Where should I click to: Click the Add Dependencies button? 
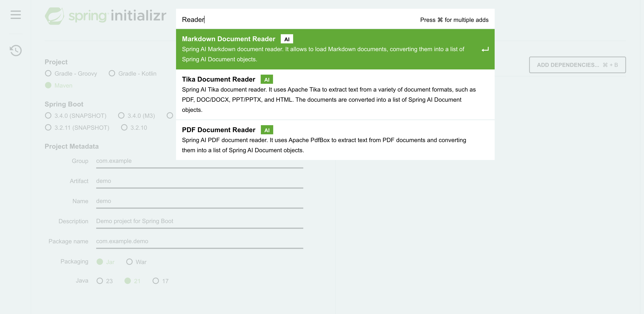click(577, 65)
